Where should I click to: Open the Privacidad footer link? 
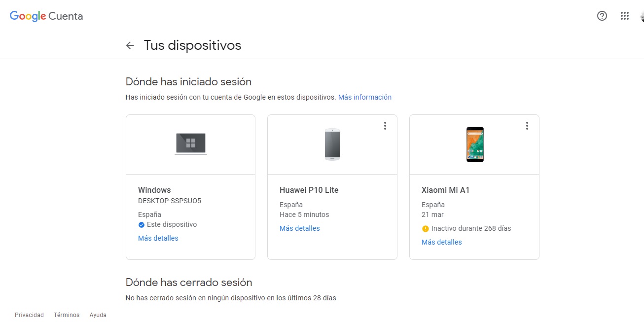(29, 315)
